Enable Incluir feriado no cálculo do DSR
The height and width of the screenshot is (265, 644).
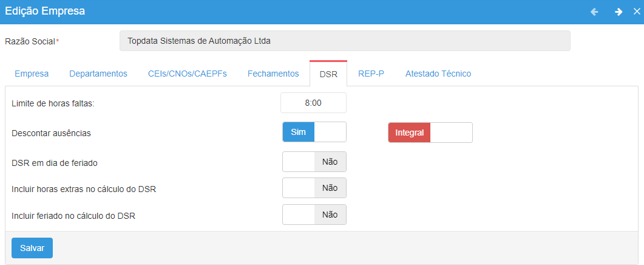(314, 215)
